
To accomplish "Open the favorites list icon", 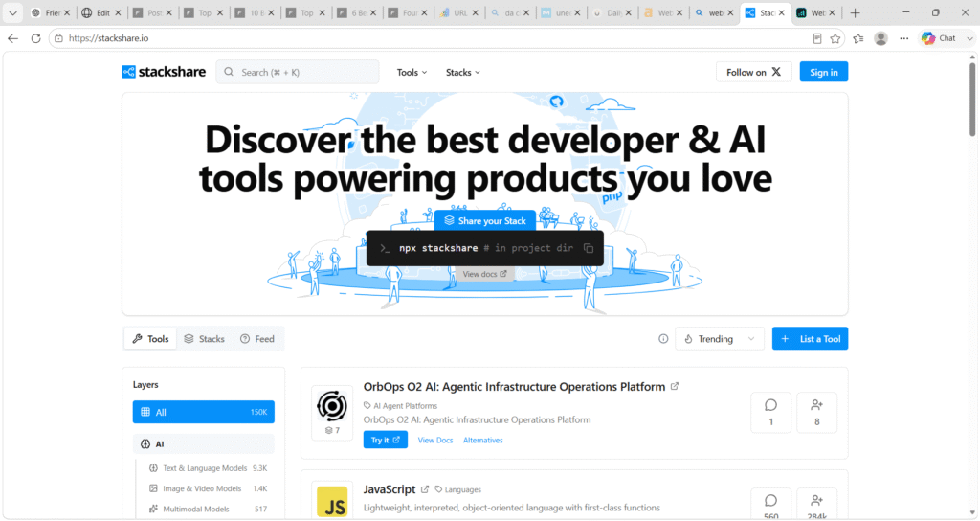I will pyautogui.click(x=858, y=38).
